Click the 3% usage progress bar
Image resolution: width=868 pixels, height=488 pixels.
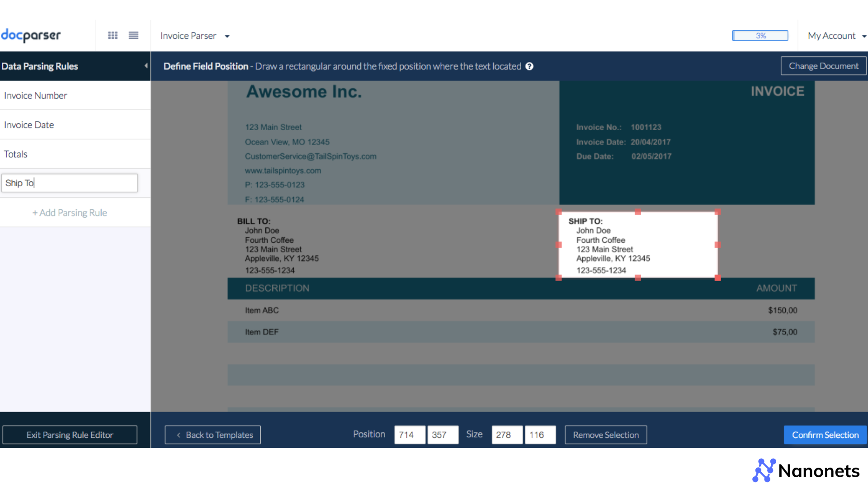(760, 35)
